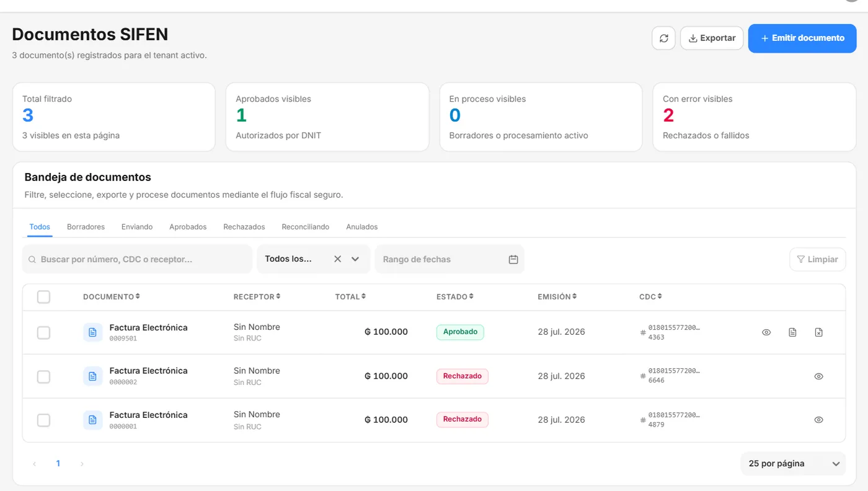Clear the 'Todos los...' filter with the X icon
Viewport: 868px width, 491px height.
point(337,259)
